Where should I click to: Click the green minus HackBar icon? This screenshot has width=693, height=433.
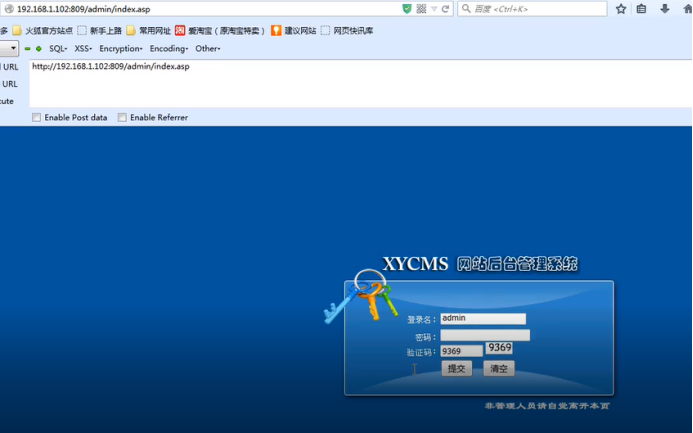(x=27, y=49)
